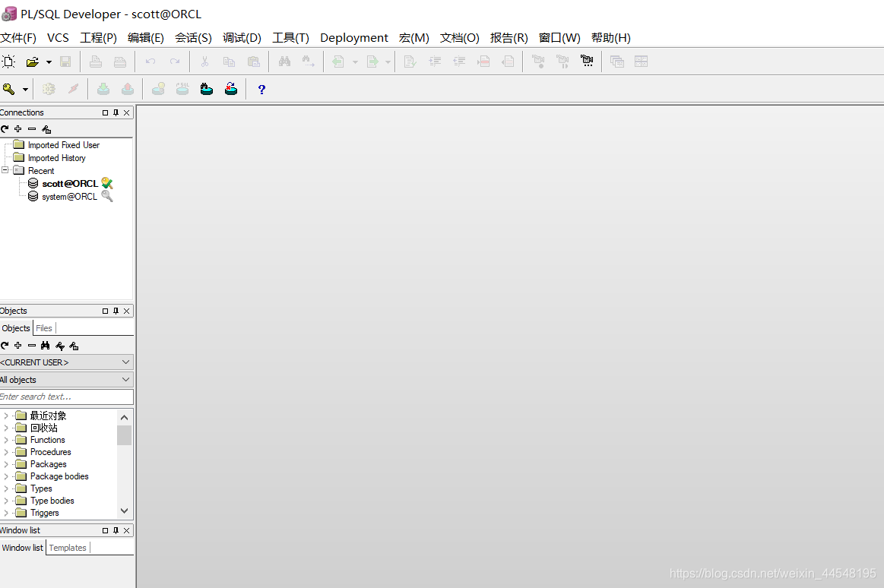Viewport: 884px width, 588px height.
Task: Pin the Window list panel
Action: coord(116,530)
